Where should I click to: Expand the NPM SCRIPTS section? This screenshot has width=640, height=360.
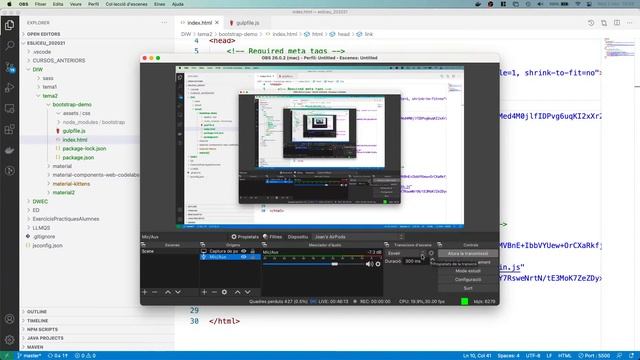pyautogui.click(x=42, y=329)
